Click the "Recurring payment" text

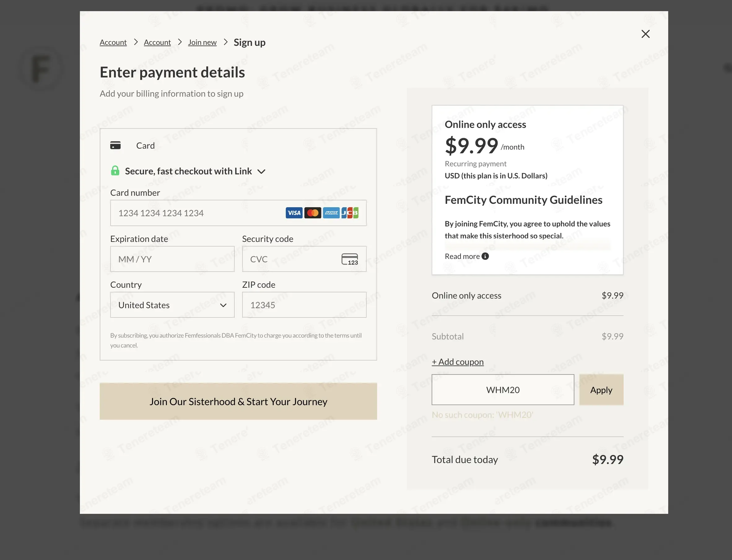pos(475,164)
